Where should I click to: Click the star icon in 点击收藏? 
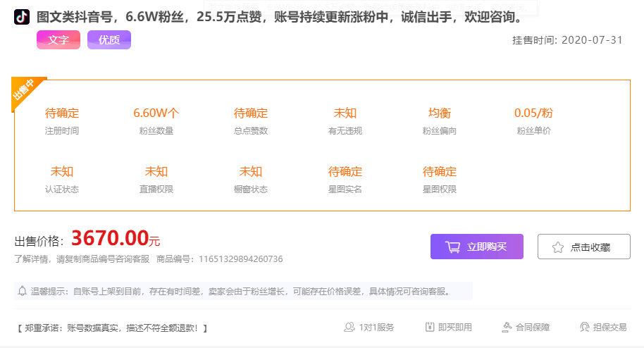click(558, 247)
